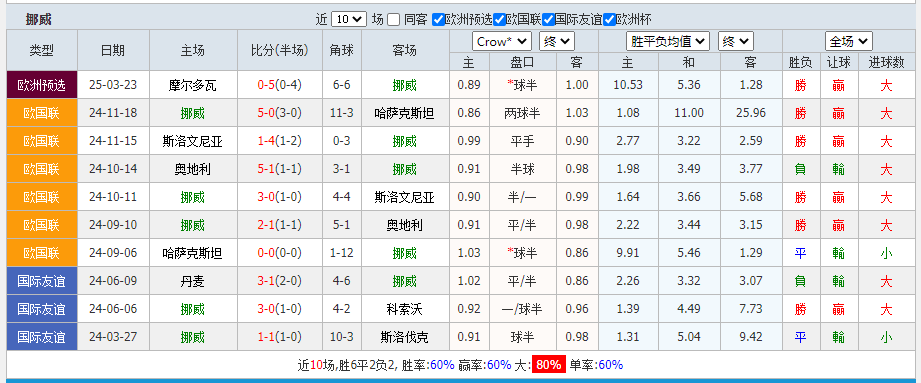Image resolution: width=921 pixels, height=383 pixels.
Task: Open team 哈萨克斯坦 in the 24-11-18 row
Action: [x=405, y=113]
